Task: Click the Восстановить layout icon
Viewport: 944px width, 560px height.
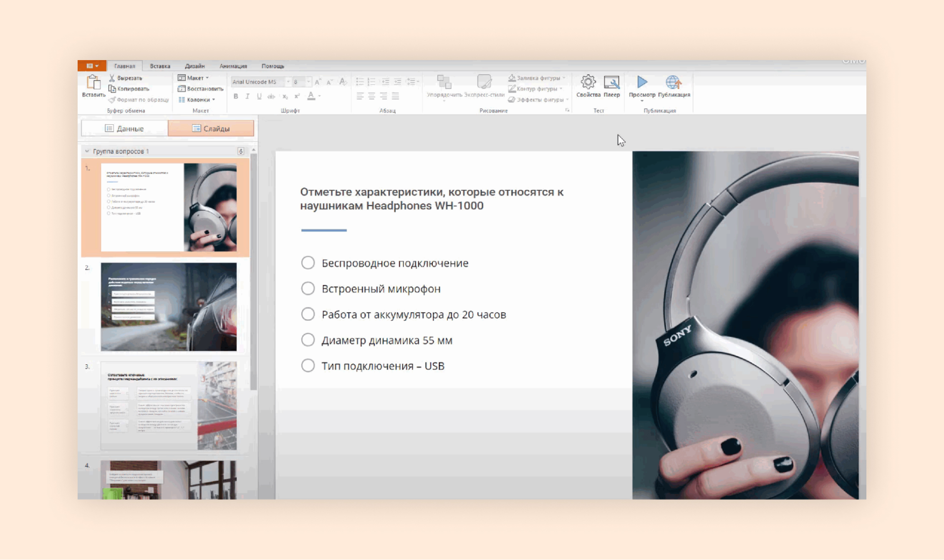Action: [182, 89]
